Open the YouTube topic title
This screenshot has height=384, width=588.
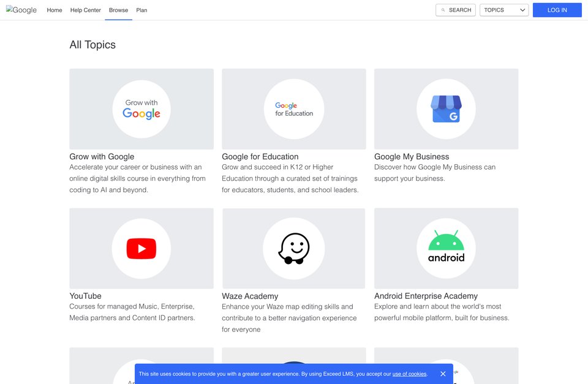pyautogui.click(x=85, y=296)
